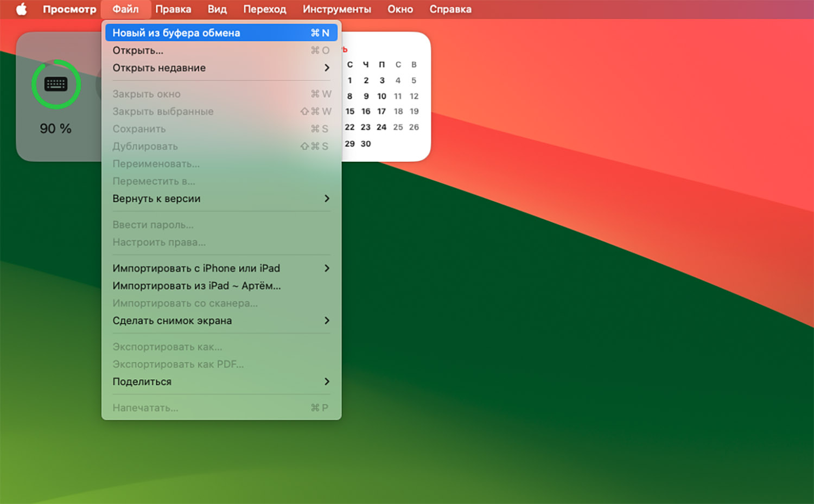Open the Справка menu
814x504 pixels.
click(x=450, y=9)
